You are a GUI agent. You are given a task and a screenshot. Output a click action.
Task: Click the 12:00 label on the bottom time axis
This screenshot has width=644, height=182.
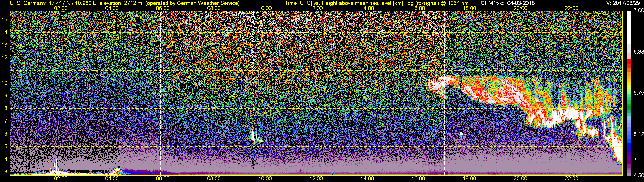(316, 179)
